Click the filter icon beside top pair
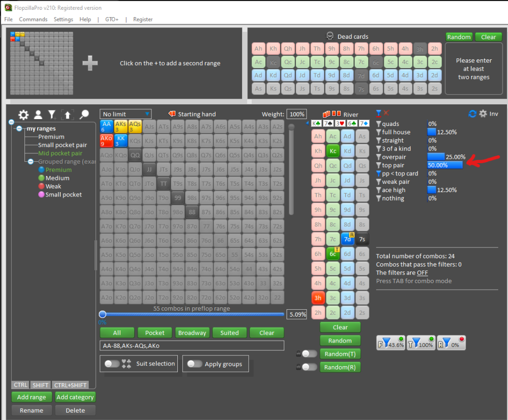 (x=378, y=165)
